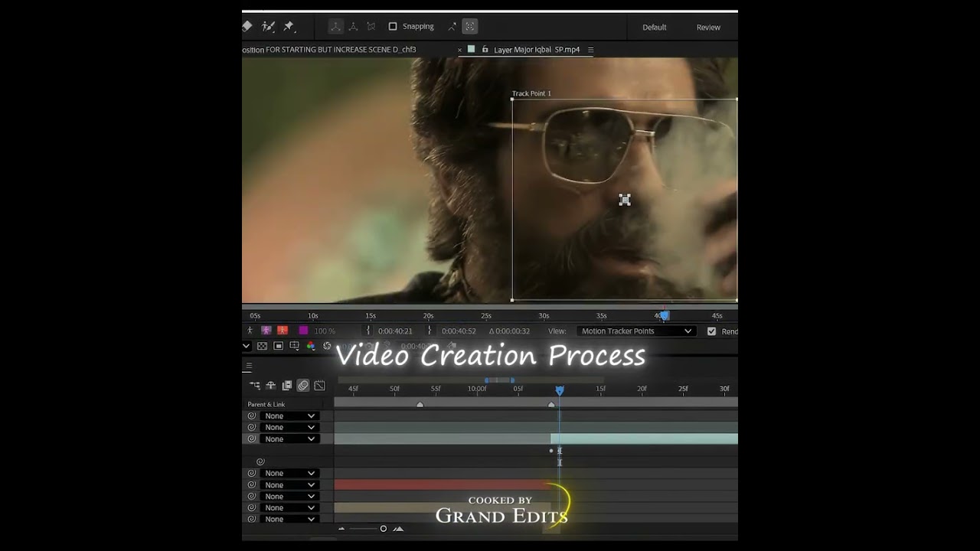Viewport: 980px width, 551px height.
Task: Click the time navigator bar above ruler
Action: (x=498, y=380)
